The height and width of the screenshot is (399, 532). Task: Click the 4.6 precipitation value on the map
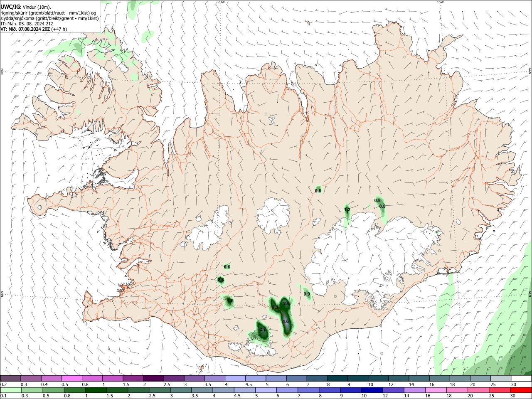click(286, 321)
